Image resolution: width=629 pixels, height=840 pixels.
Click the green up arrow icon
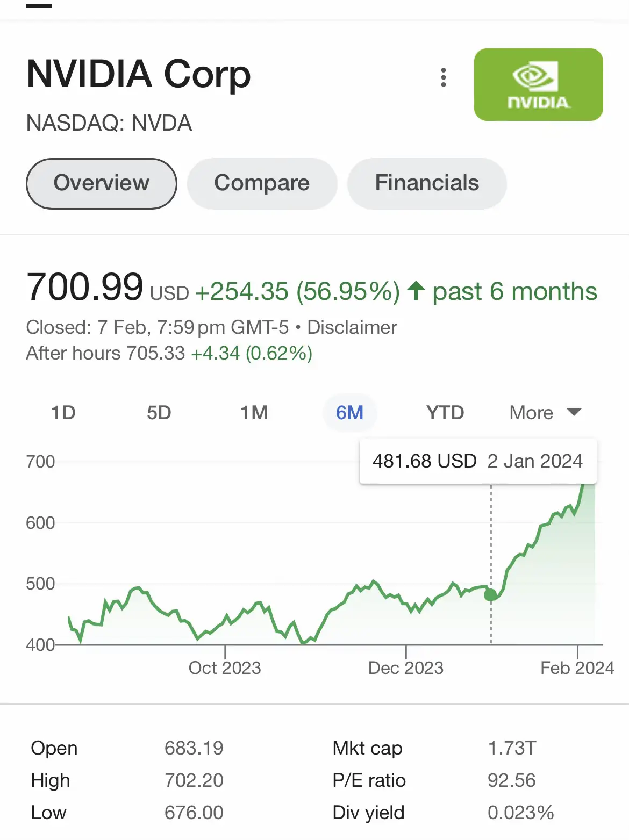[x=416, y=291]
